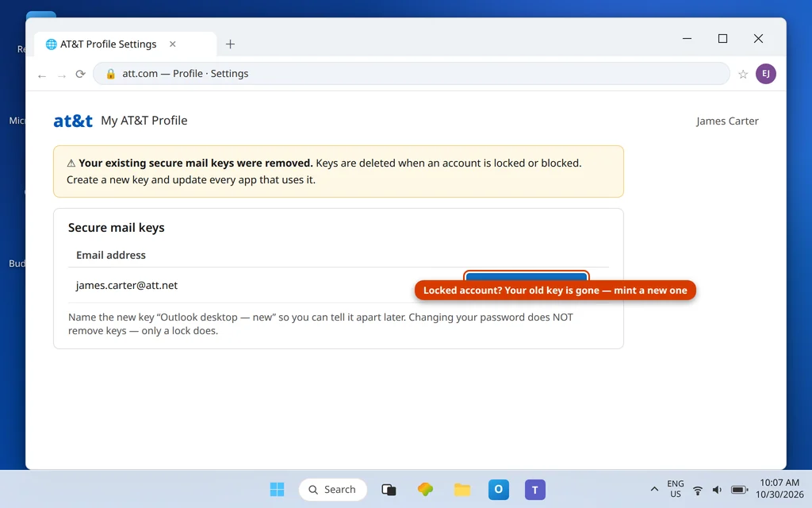Click 'Your existing secure mail keys were removed'

196,163
